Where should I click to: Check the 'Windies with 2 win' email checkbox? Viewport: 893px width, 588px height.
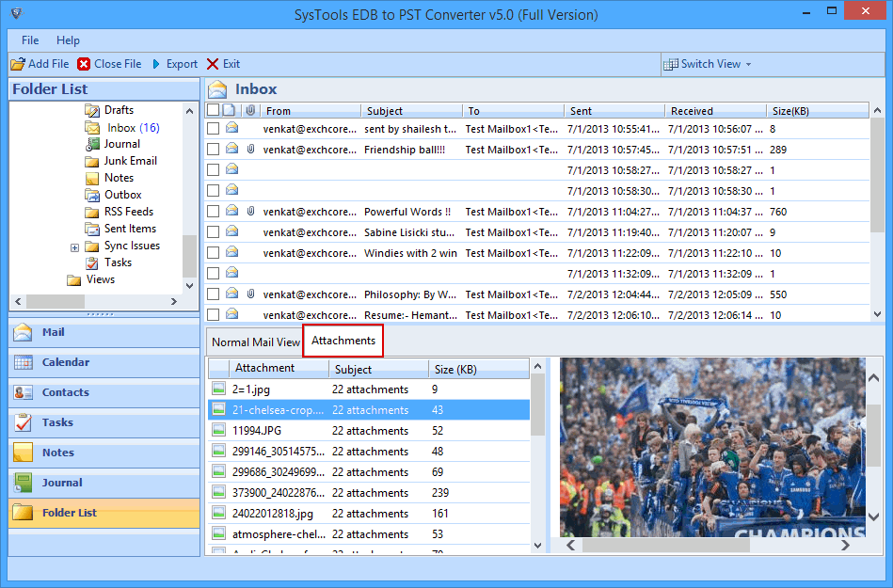[x=213, y=253]
